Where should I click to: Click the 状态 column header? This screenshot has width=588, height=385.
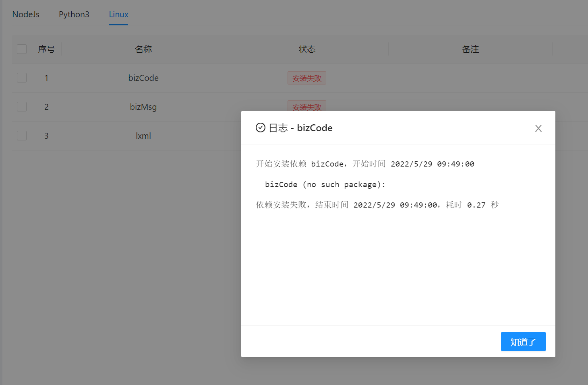point(306,49)
